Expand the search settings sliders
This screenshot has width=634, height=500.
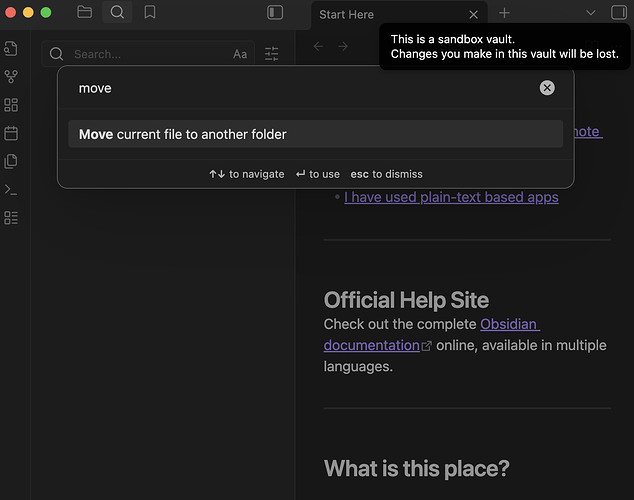(x=272, y=54)
